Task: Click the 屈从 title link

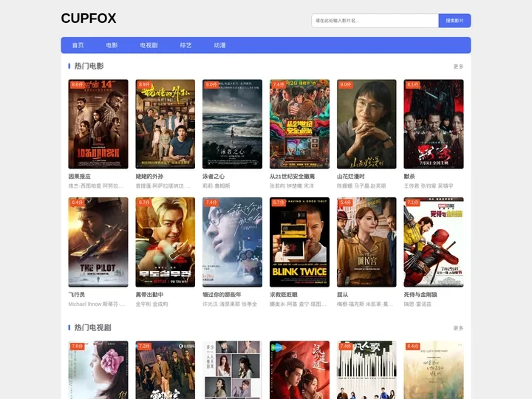Action: pos(343,295)
